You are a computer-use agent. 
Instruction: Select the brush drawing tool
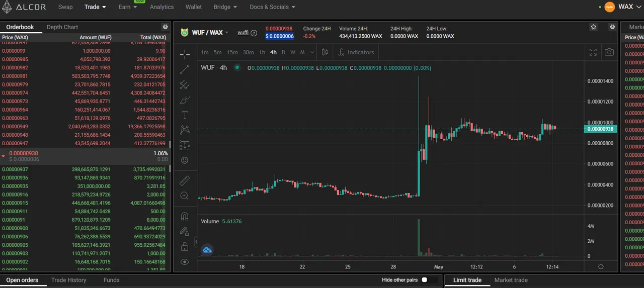coord(185,100)
